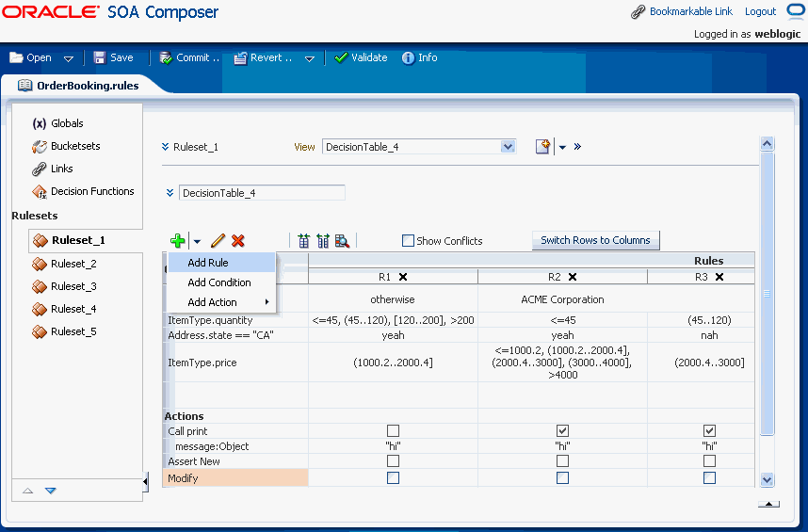
Task: Click the move ruleset down arrow
Action: (51, 491)
